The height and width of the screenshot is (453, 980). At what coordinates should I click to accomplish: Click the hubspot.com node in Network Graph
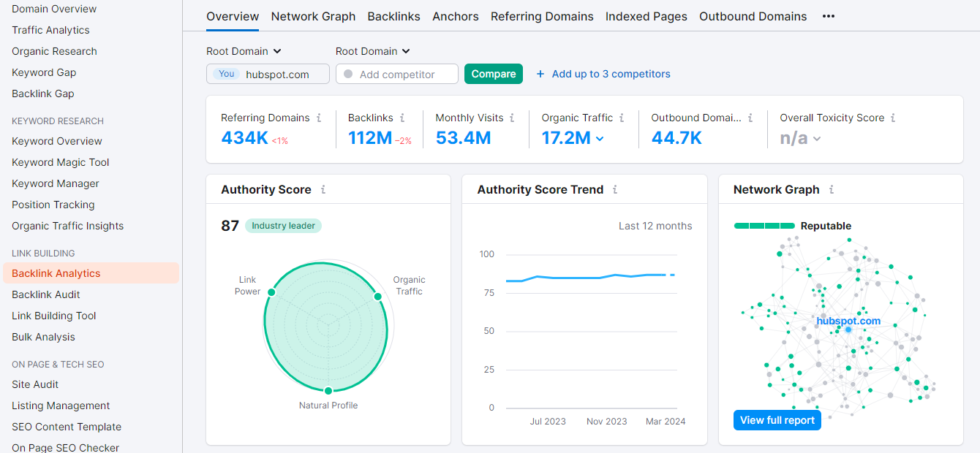click(848, 330)
